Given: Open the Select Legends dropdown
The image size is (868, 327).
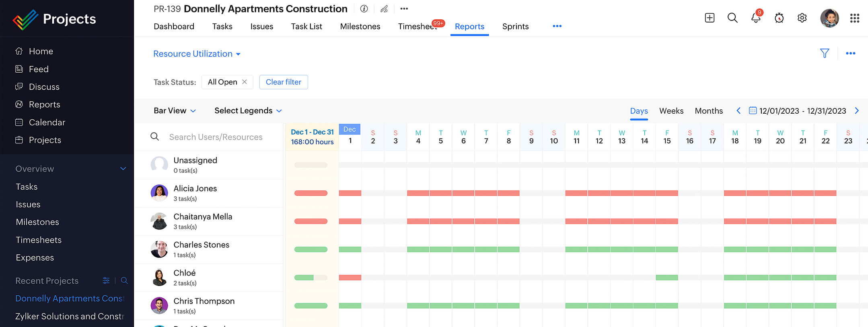Looking at the screenshot, I should [248, 111].
